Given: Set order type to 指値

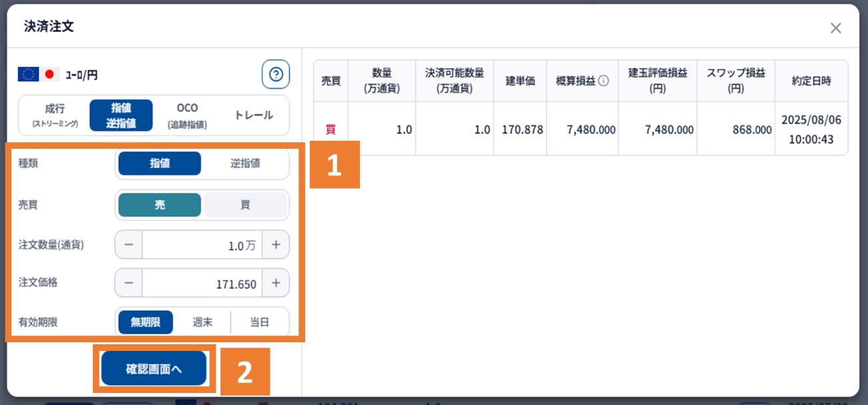Looking at the screenshot, I should pyautogui.click(x=160, y=163).
